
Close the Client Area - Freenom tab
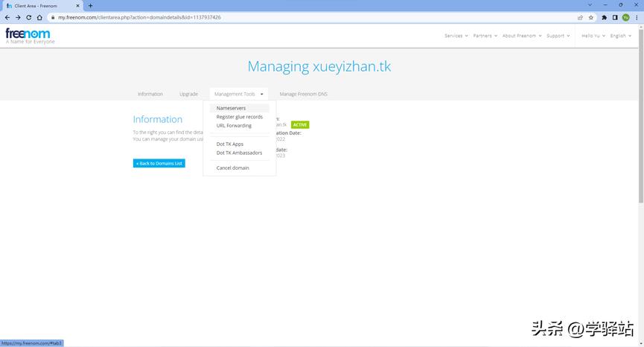click(77, 6)
